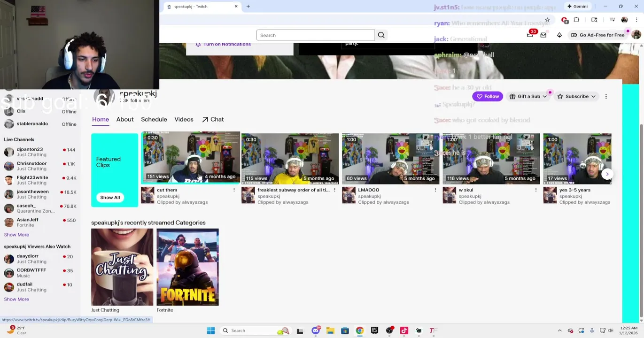Viewport: 644px width, 338px height.
Task: Click the 'Clipped by alwayszags' text under 'cut them'
Action: pyautogui.click(x=182, y=202)
